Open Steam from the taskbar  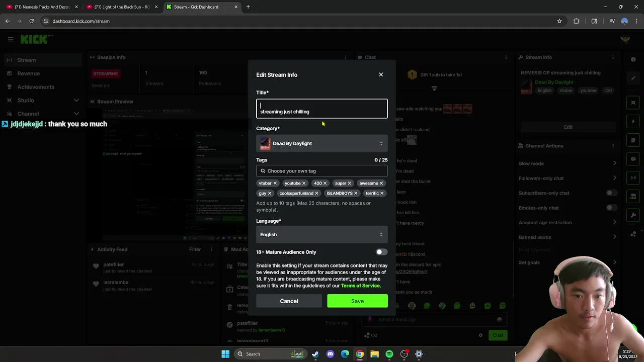point(315,354)
